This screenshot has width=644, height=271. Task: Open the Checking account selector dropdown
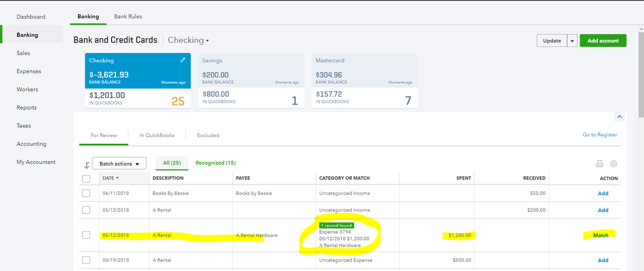[188, 40]
